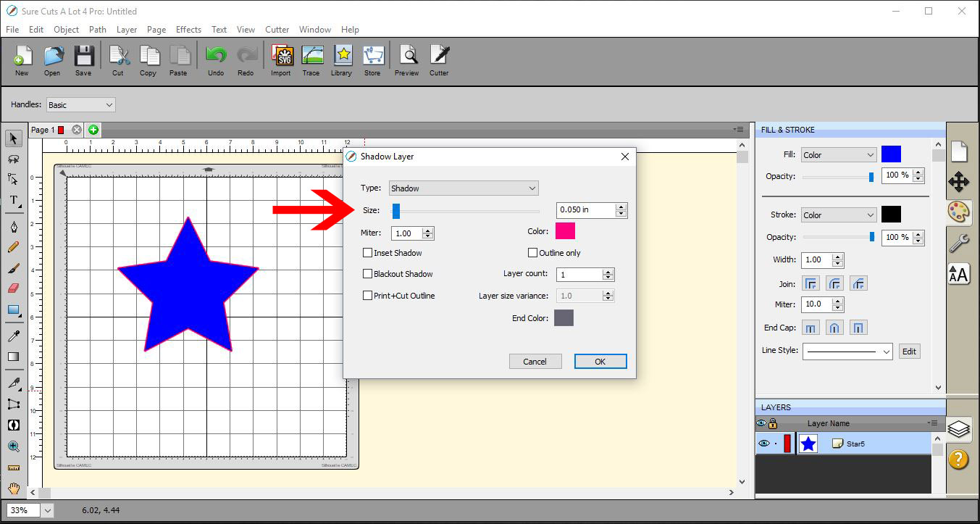Open the shadow Type dropdown
The height and width of the screenshot is (524, 980).
464,188
